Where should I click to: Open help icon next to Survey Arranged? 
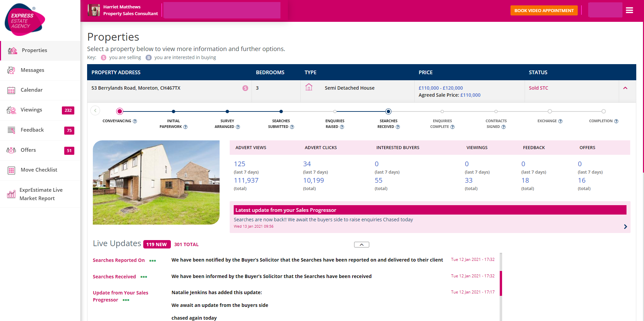[238, 127]
